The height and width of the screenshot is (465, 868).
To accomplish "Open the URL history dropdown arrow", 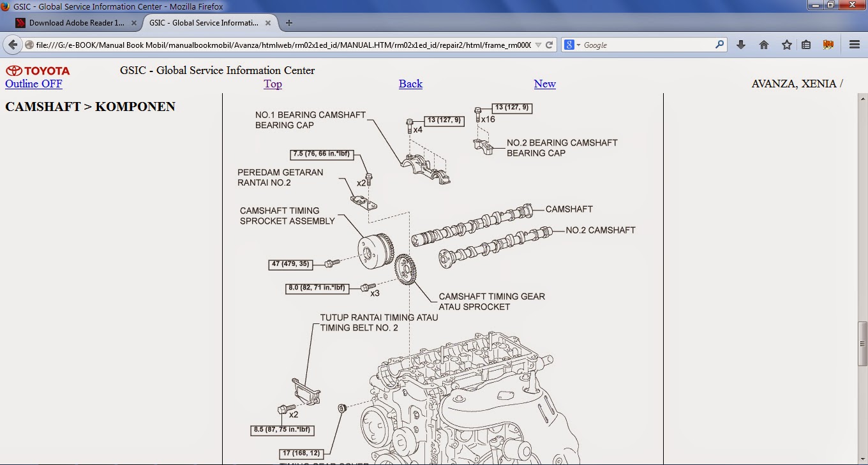I will 537,45.
